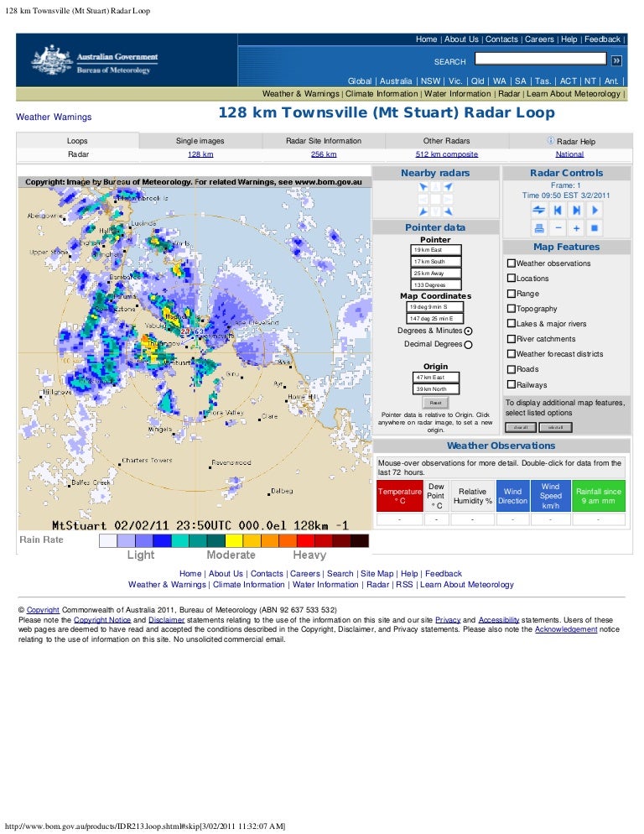Open the Copyright Notice link in footer
The height and width of the screenshot is (834, 644).
click(x=102, y=620)
